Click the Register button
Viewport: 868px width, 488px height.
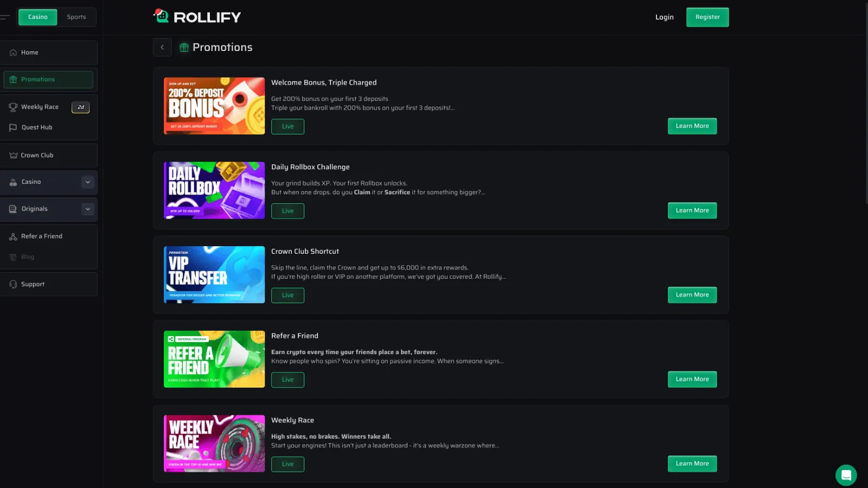click(707, 17)
